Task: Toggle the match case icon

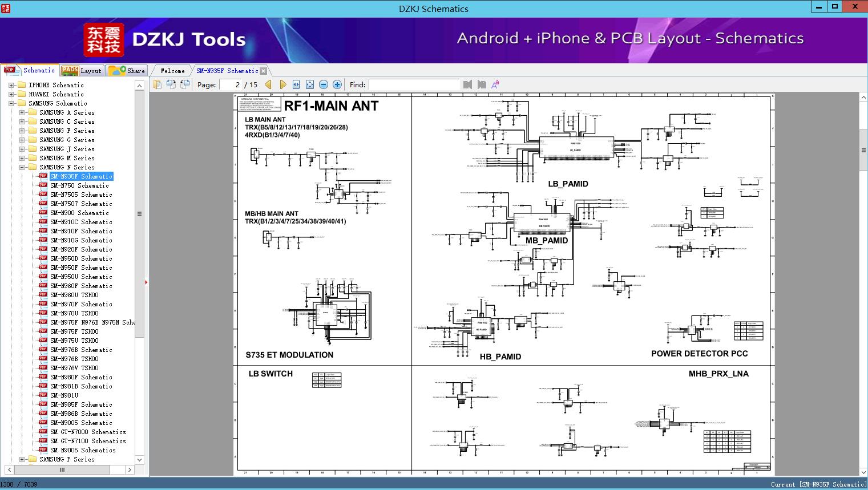Action: pos(495,84)
